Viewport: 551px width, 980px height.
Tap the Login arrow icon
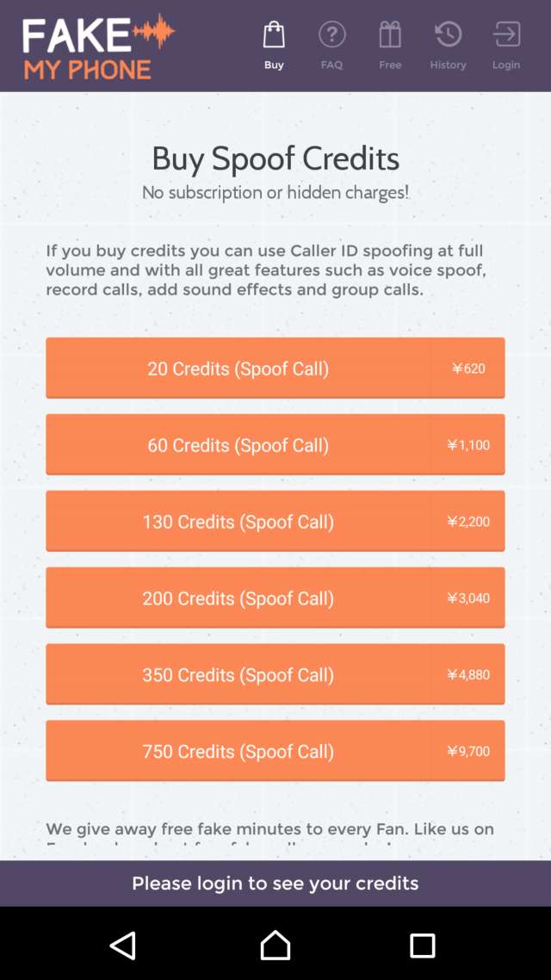[x=506, y=35]
